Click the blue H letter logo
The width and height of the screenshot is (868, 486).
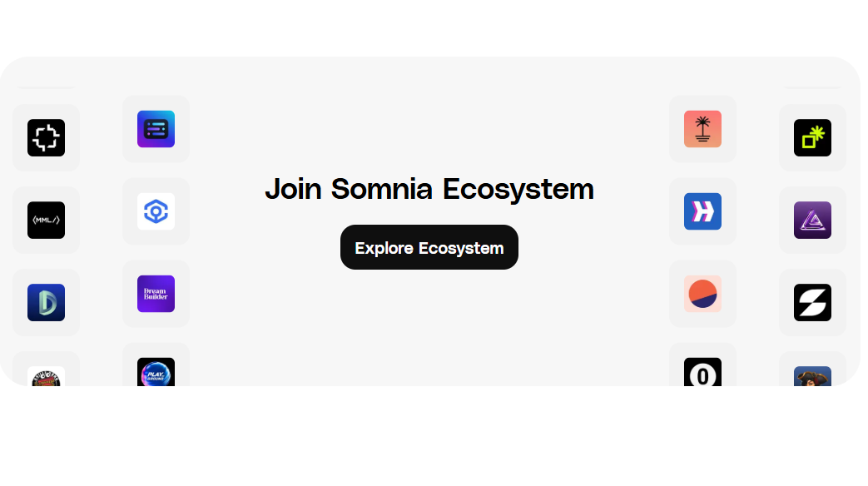coord(702,211)
